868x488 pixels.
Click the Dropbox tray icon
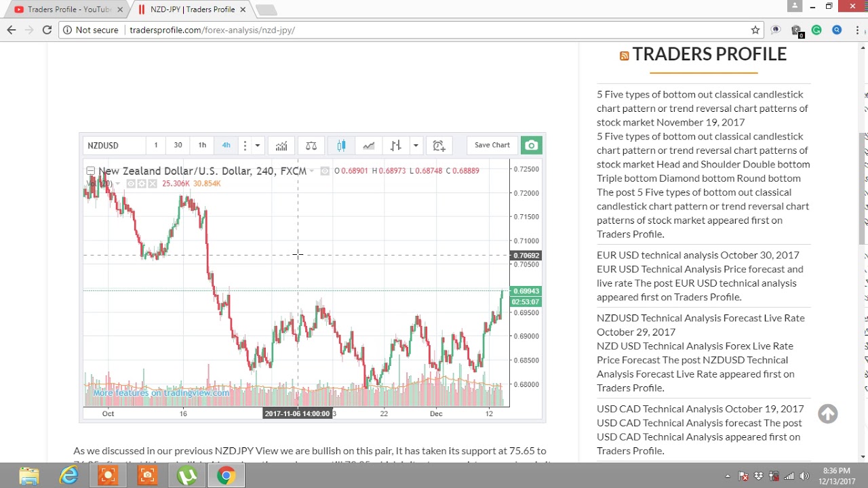pos(758,476)
